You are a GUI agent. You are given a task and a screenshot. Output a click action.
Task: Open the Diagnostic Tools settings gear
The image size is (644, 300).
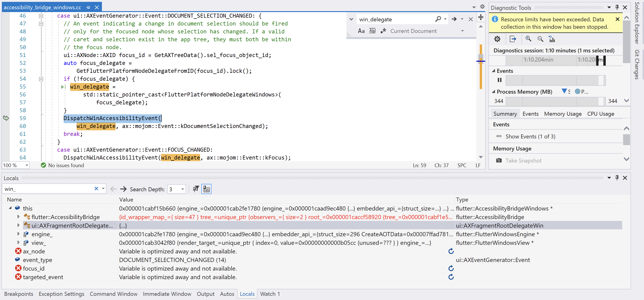[x=497, y=39]
